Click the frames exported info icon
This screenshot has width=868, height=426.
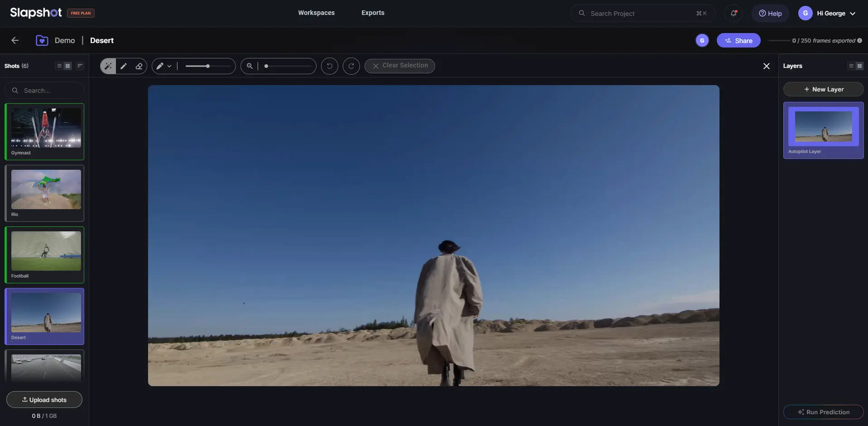859,40
